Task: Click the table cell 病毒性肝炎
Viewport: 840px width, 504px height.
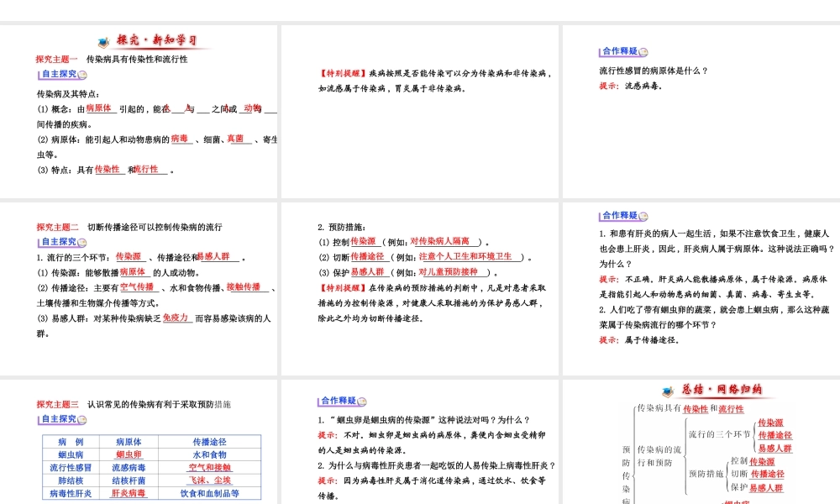Action: pos(71,493)
